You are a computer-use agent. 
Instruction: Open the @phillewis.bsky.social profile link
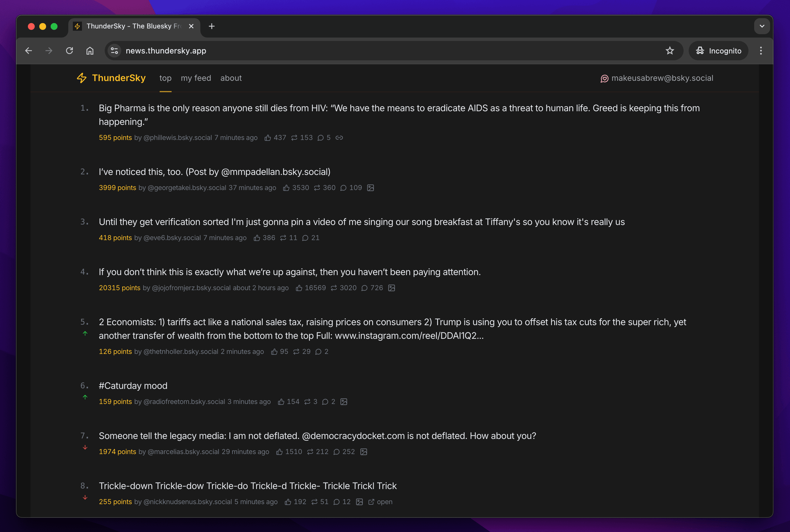pyautogui.click(x=178, y=138)
